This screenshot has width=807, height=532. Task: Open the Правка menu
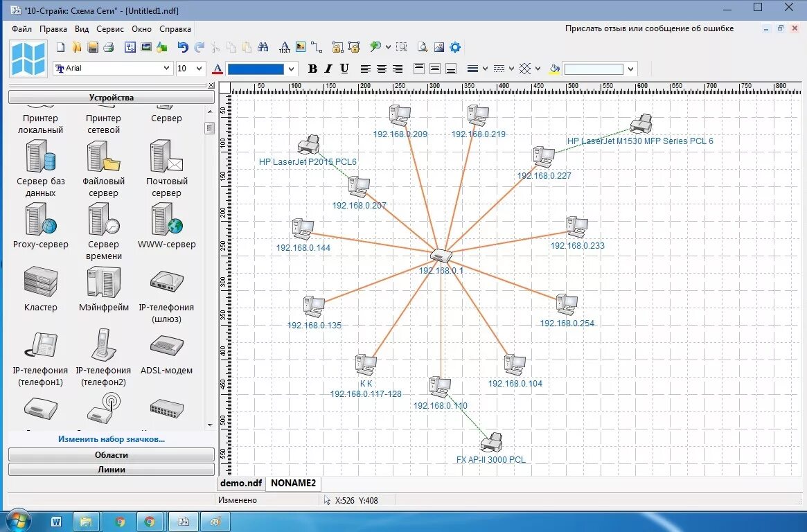[53, 29]
